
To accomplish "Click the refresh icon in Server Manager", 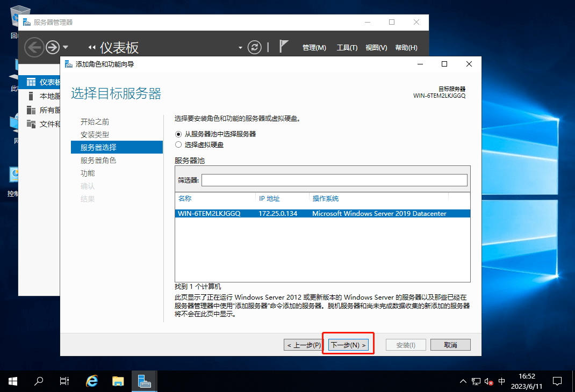I will [x=254, y=47].
